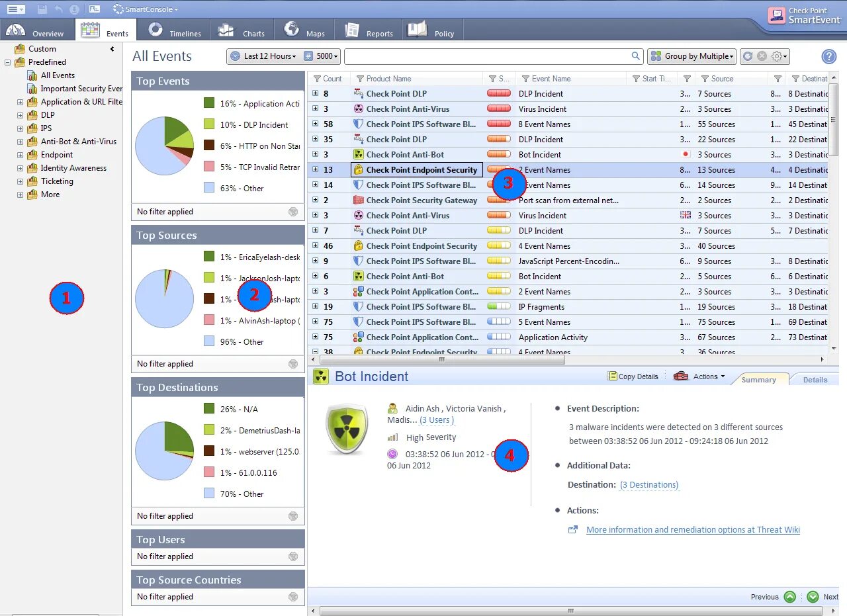This screenshot has width=847, height=616.
Task: Expand the Application & URL Filtering node
Action: (x=21, y=102)
